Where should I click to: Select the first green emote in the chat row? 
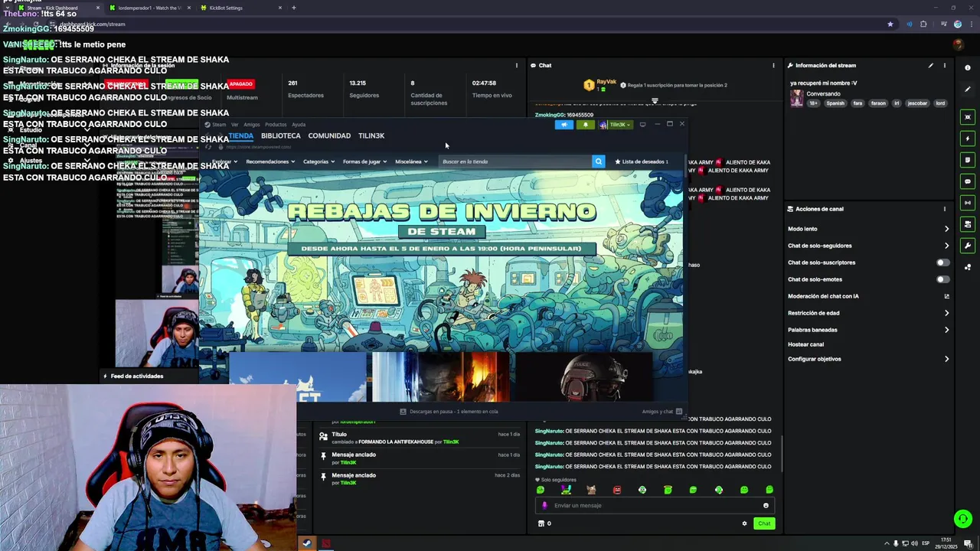tap(541, 490)
